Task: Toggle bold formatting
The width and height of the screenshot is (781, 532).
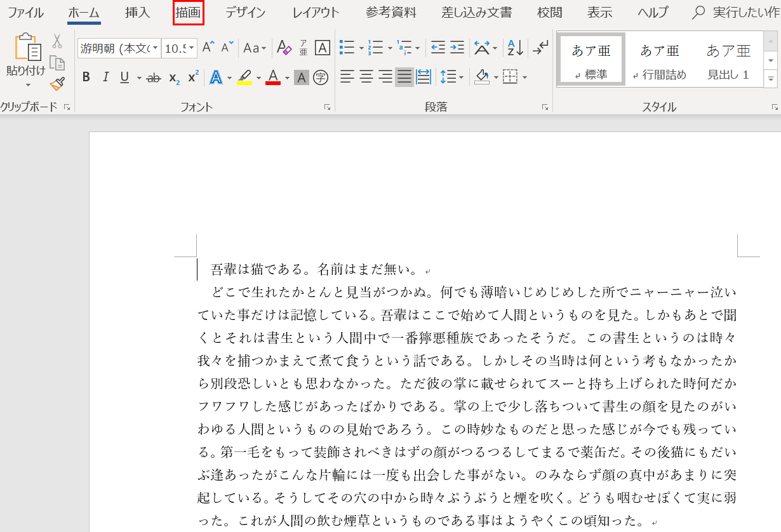Action: tap(86, 77)
